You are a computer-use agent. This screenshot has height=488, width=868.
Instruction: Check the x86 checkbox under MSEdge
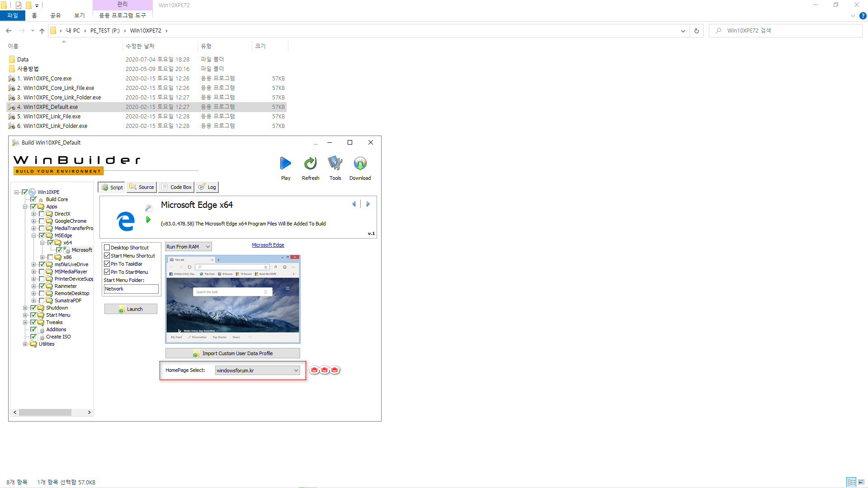pos(50,257)
